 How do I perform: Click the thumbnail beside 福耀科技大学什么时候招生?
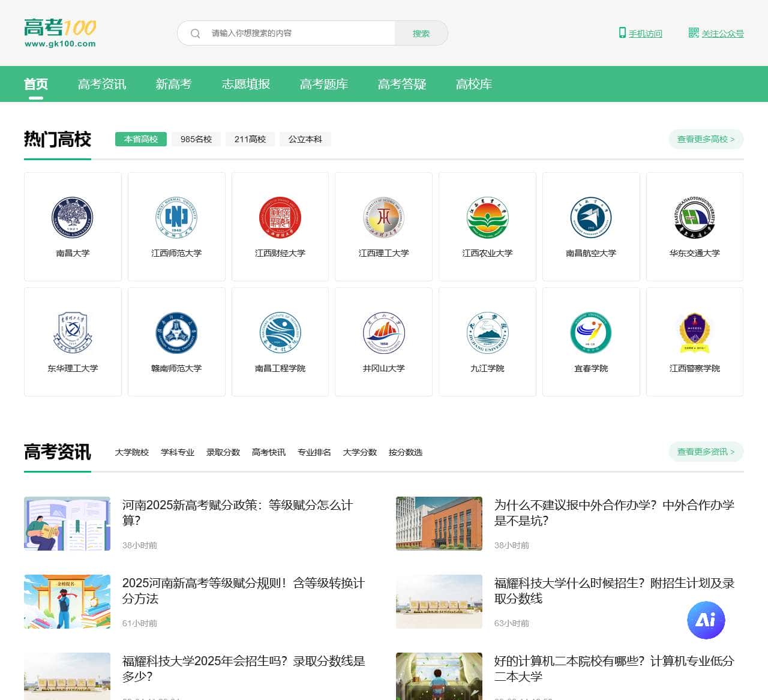(x=439, y=602)
